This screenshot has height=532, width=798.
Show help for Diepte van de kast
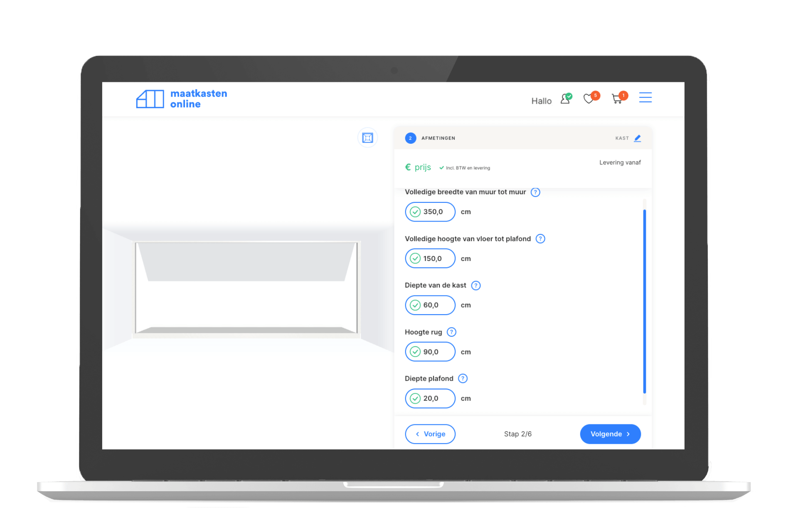coord(476,286)
